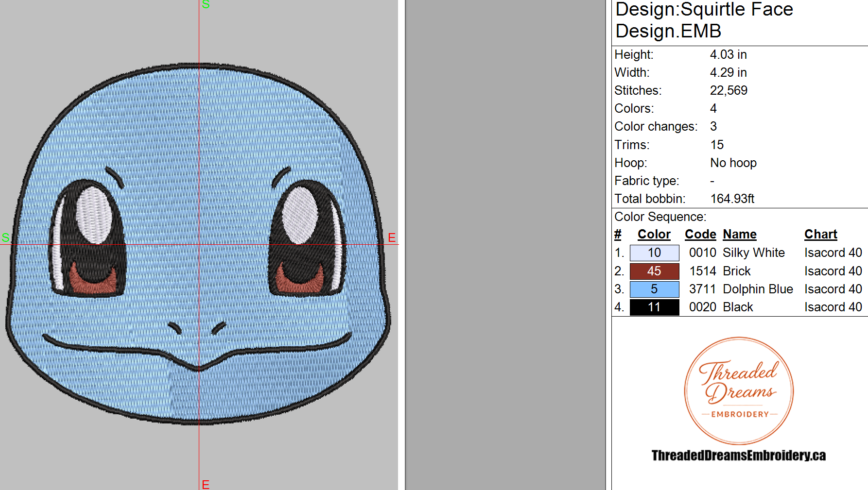Click the thread name 'Brick'
Screen dimensions: 868x490
pos(737,271)
